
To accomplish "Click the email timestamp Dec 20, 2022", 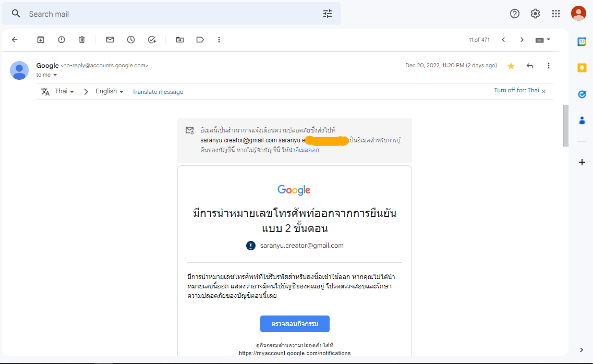I will (451, 65).
